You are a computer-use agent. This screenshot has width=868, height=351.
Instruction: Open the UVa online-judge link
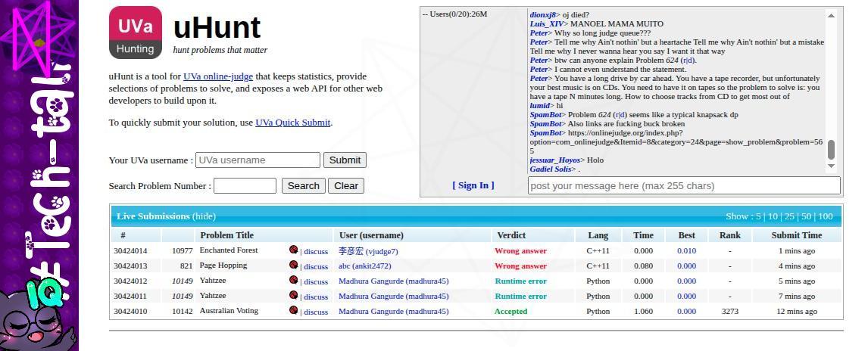tap(218, 76)
